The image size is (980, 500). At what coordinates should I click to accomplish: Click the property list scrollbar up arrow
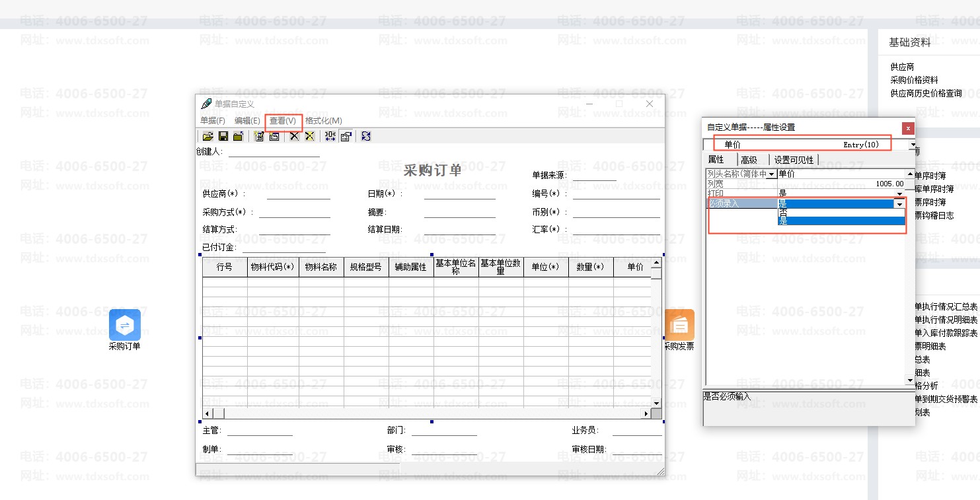[910, 174]
